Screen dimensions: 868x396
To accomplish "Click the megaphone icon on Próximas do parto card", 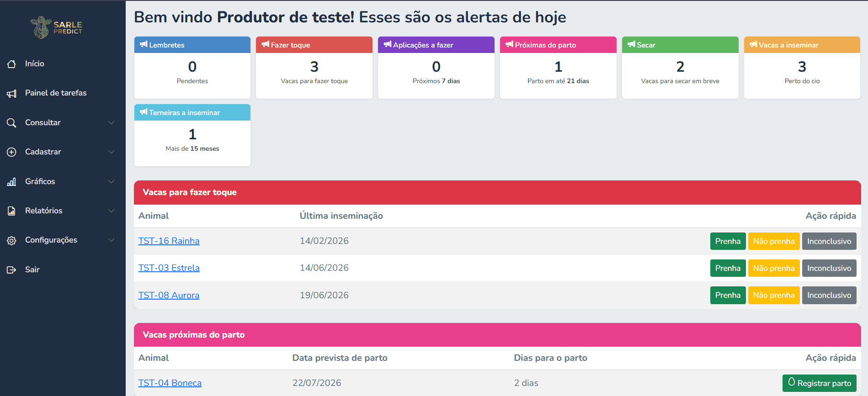I will point(509,44).
